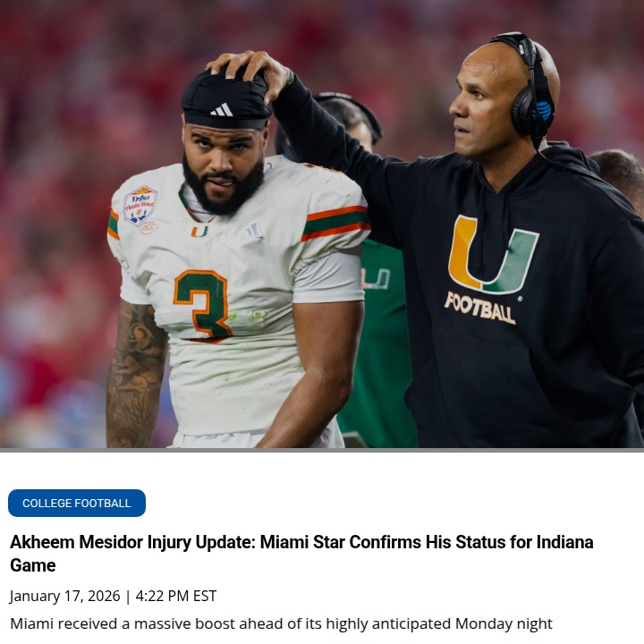Open the COLLEGE FOOTBALL category tag
This screenshot has height=644, width=644.
pos(77,503)
